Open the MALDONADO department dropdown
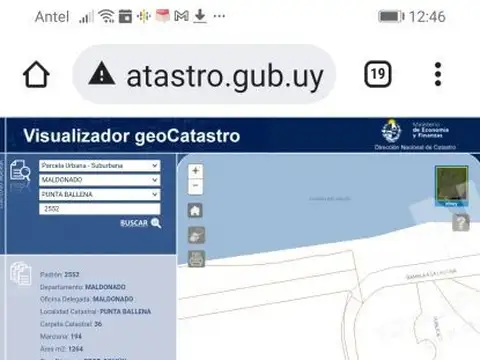The image size is (480, 360). coord(100,180)
